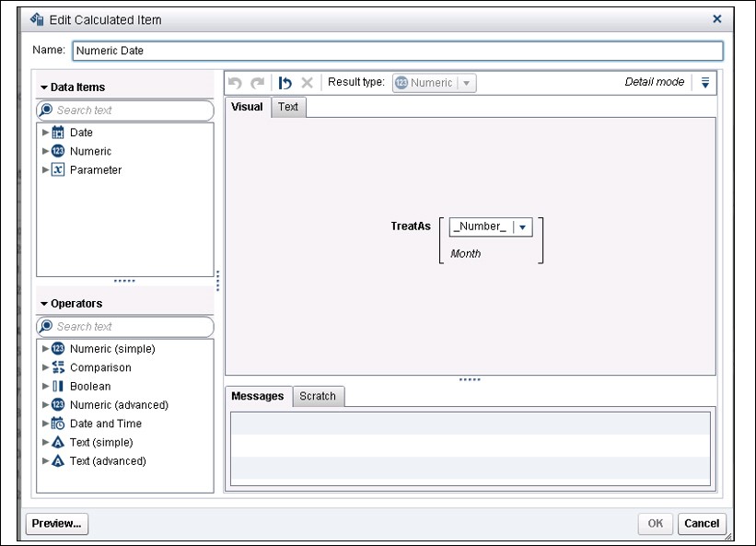Expand the Numeric data items node

pyautogui.click(x=45, y=152)
